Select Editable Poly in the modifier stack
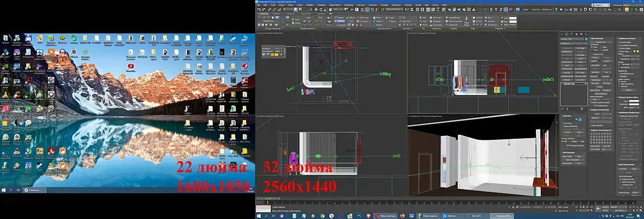Viewport: 644px width, 219px height. 569,84
